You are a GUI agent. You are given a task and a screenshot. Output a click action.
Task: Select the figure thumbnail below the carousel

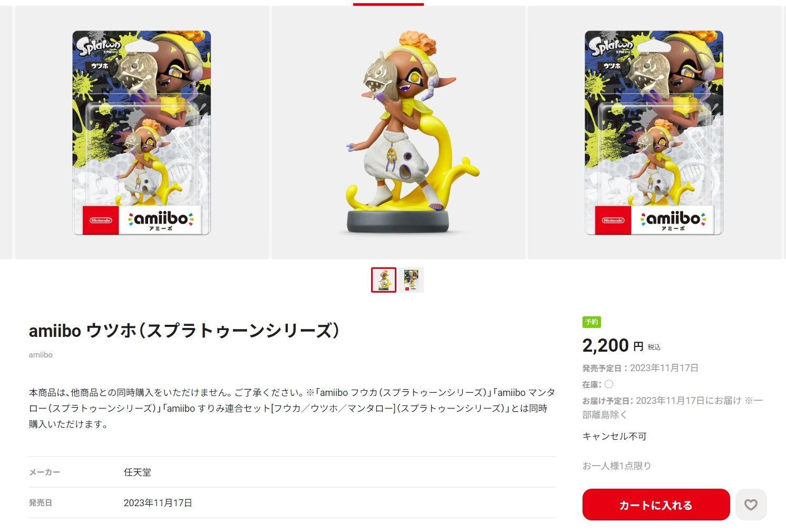tap(384, 280)
